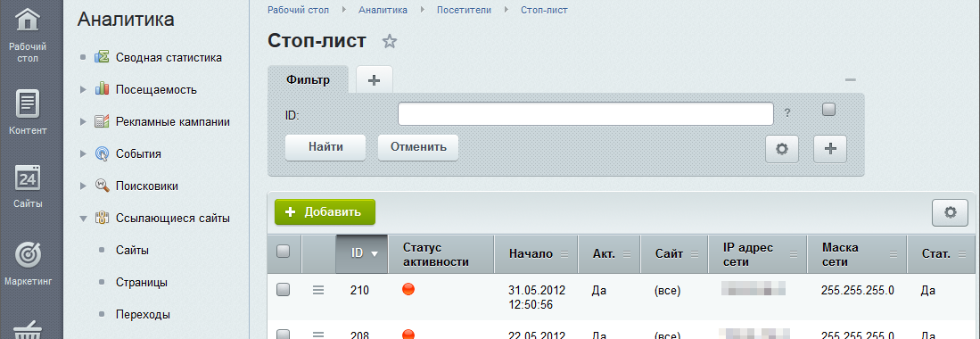Focus the ID filter input field
This screenshot has width=980, height=339.
point(586,113)
